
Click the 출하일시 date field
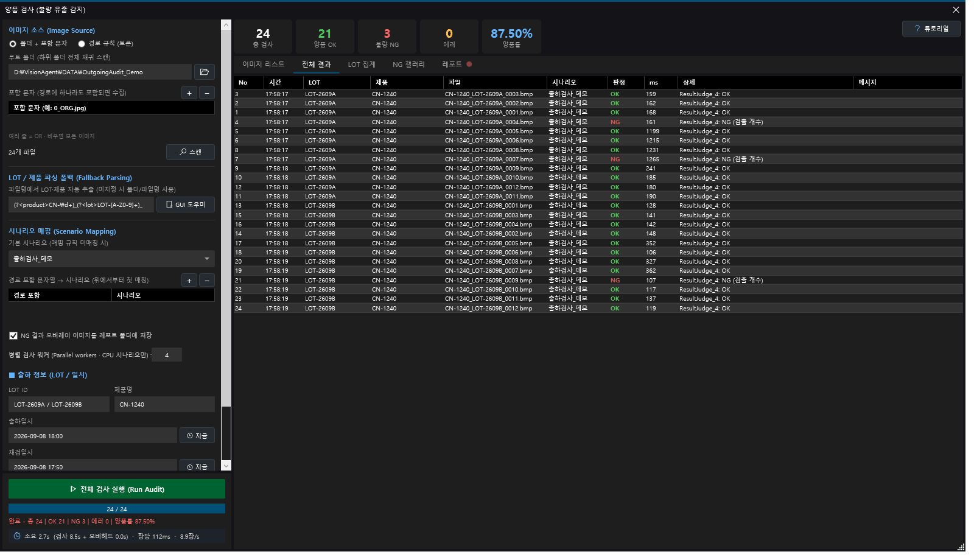[x=93, y=436]
